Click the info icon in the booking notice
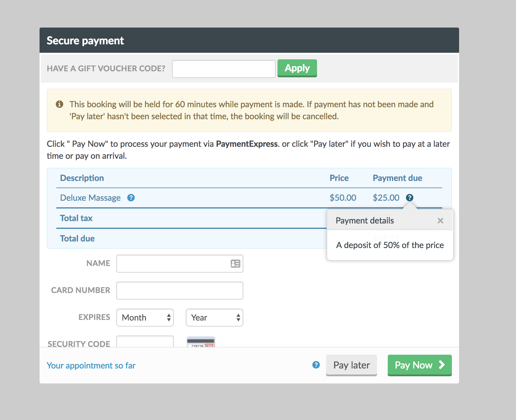 (x=60, y=104)
